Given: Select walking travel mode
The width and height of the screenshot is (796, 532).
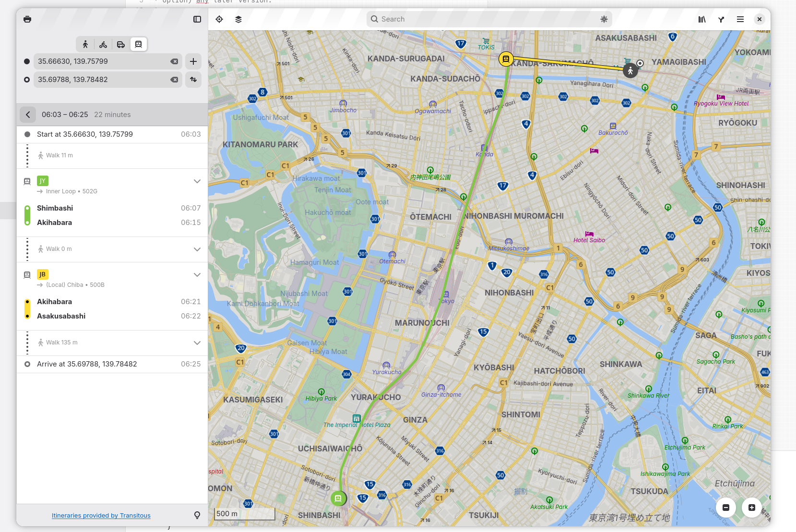Looking at the screenshot, I should tap(85, 45).
